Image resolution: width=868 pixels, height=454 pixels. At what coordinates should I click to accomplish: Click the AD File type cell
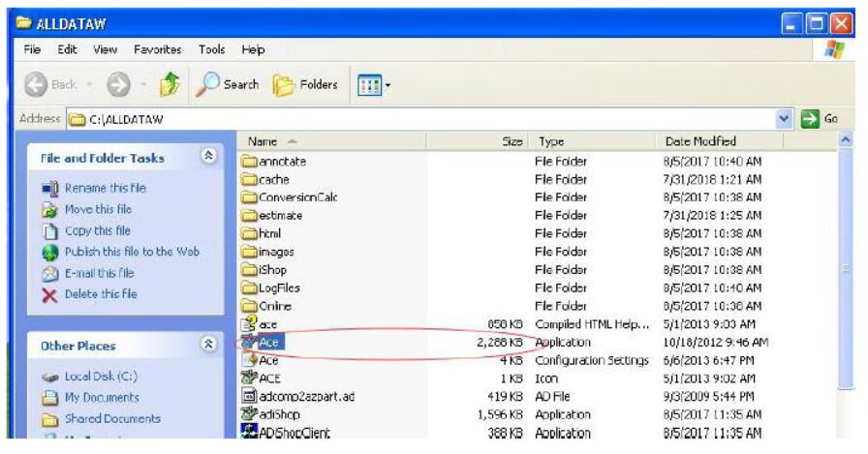[x=552, y=397]
